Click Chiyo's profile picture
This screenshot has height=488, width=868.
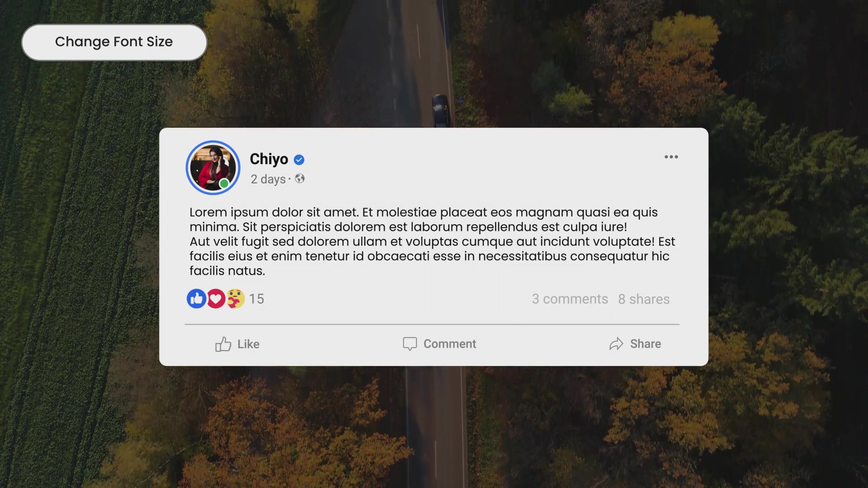(213, 168)
